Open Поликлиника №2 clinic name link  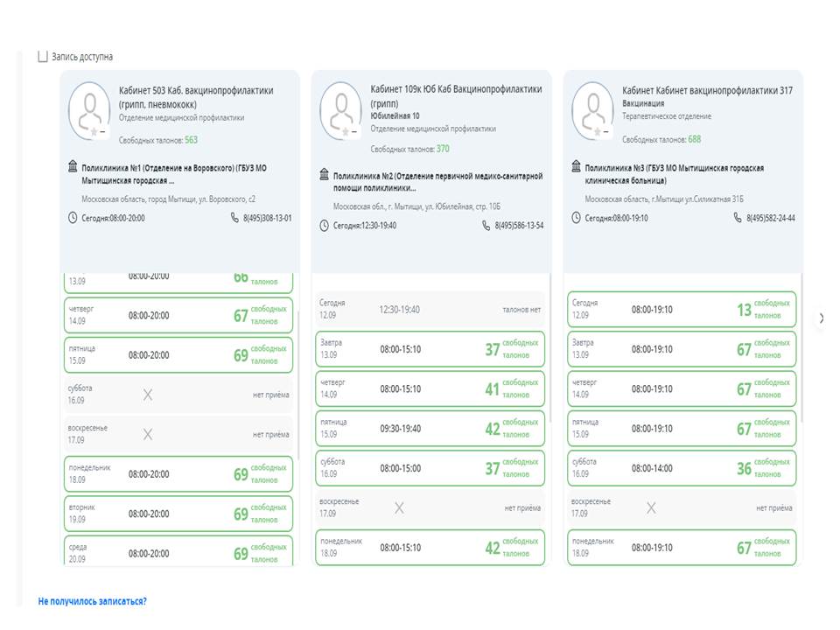(437, 181)
